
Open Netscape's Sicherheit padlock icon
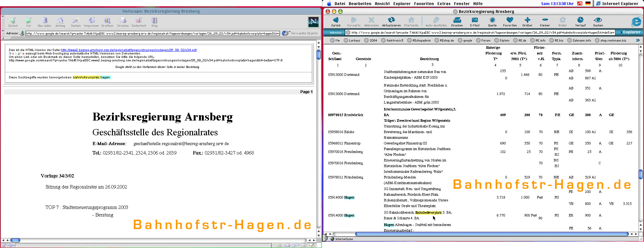pyautogui.click(x=139, y=21)
